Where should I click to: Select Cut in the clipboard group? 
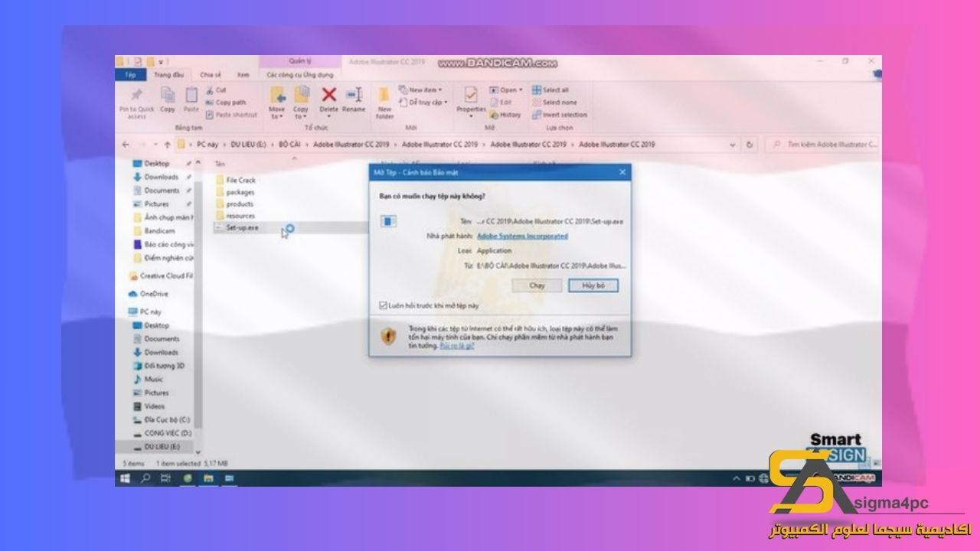click(215, 90)
